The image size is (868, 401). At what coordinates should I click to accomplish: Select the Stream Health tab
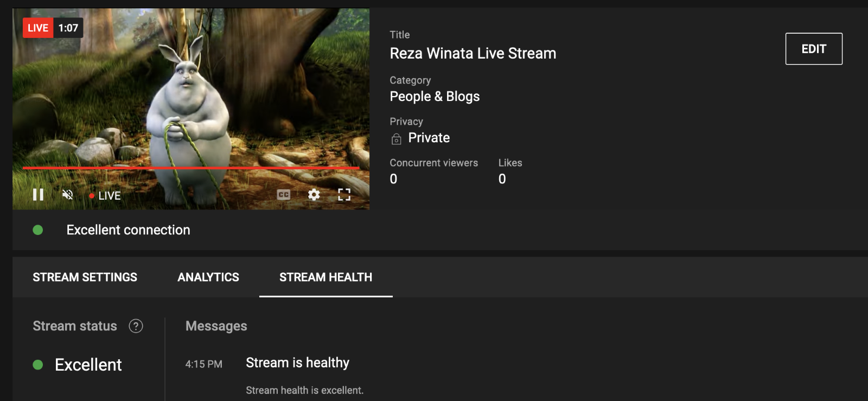click(x=325, y=277)
